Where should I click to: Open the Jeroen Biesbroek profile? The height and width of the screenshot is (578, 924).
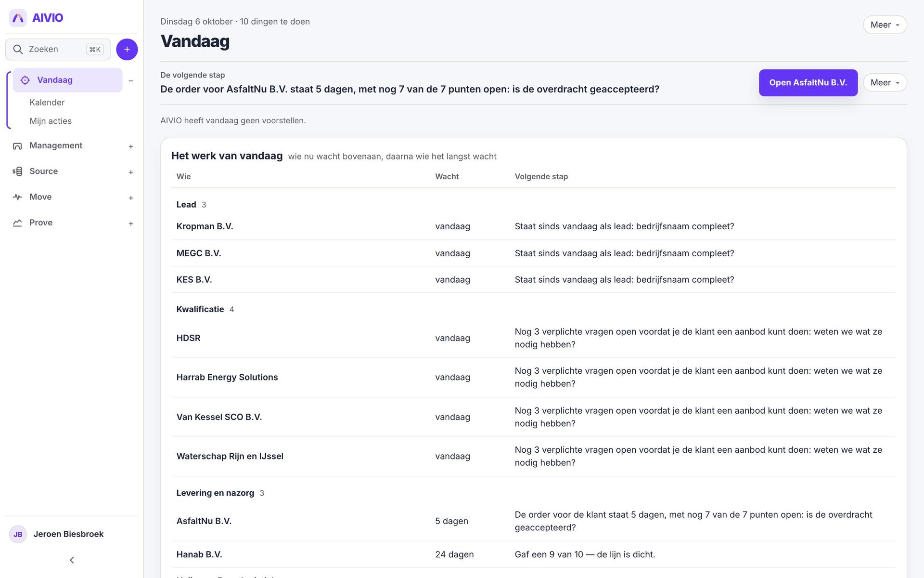coord(68,534)
